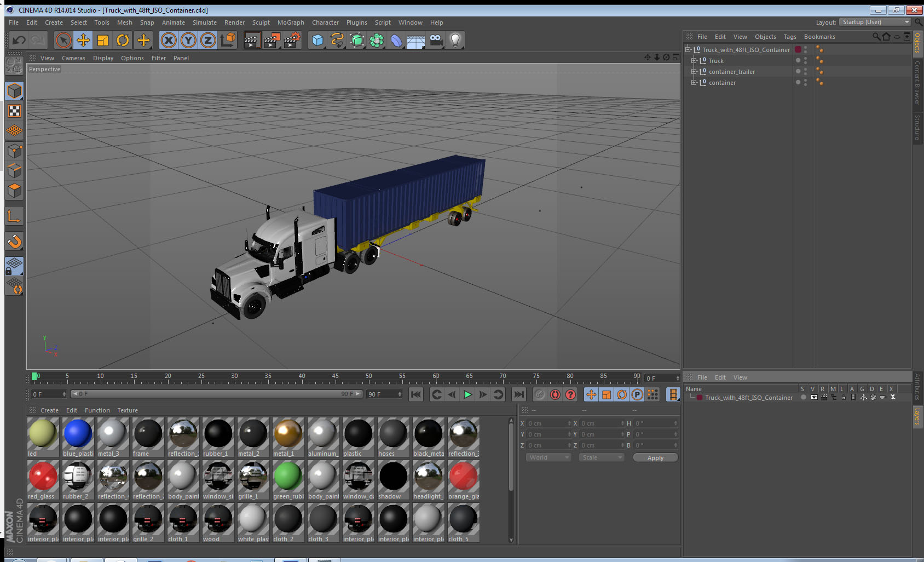Click the end frame field 90 F
The image size is (924, 562).
384,394
